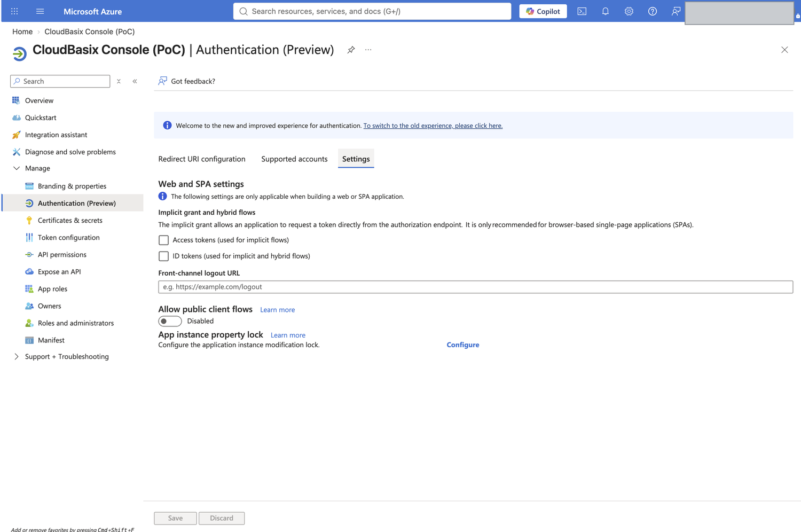
Task: Open Learn more for public client flows
Action: pyautogui.click(x=278, y=310)
